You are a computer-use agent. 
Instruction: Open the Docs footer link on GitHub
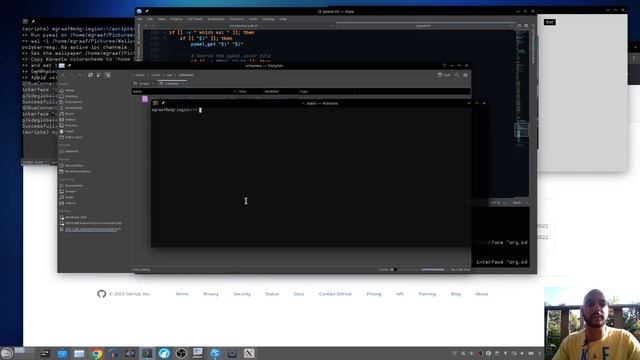(x=299, y=294)
